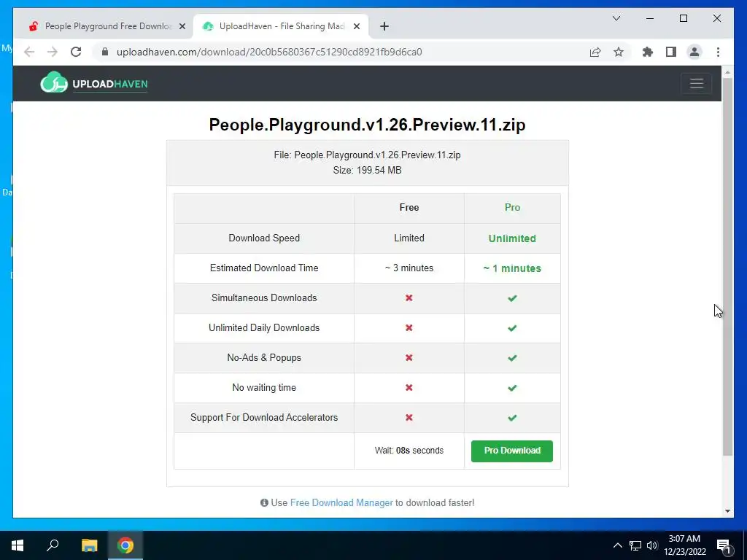Click the Chrome taskbar icon
This screenshot has width=747, height=560.
(125, 545)
